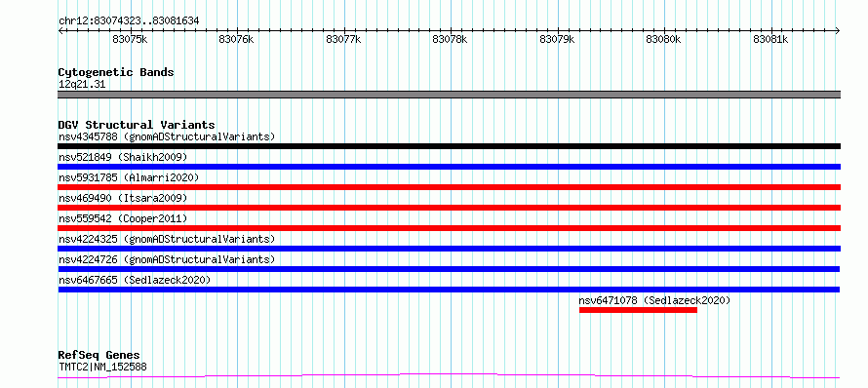Open the nsv4224726 (gnomADStructuralVariants) label

(167, 259)
